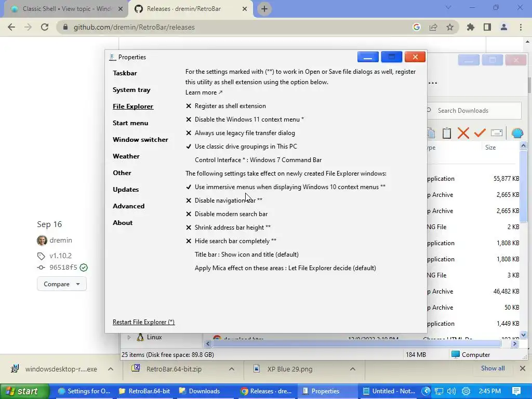This screenshot has width=532, height=399.
Task: Click the Learn more link
Action: [204, 92]
